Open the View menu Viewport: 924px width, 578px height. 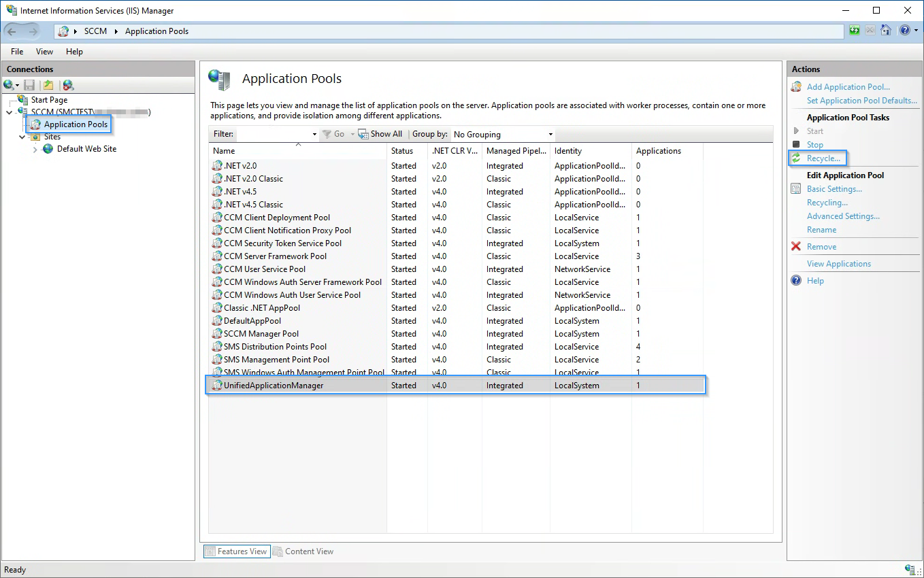click(44, 52)
